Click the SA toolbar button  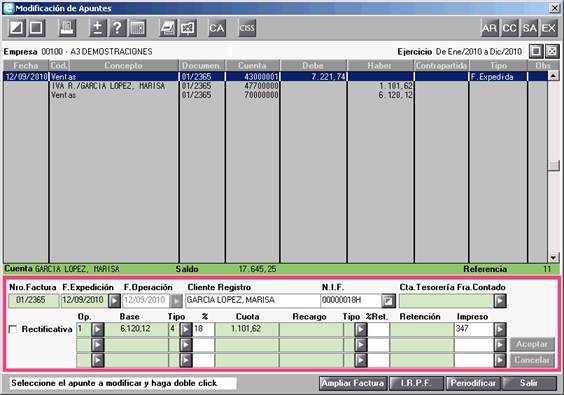point(529,28)
